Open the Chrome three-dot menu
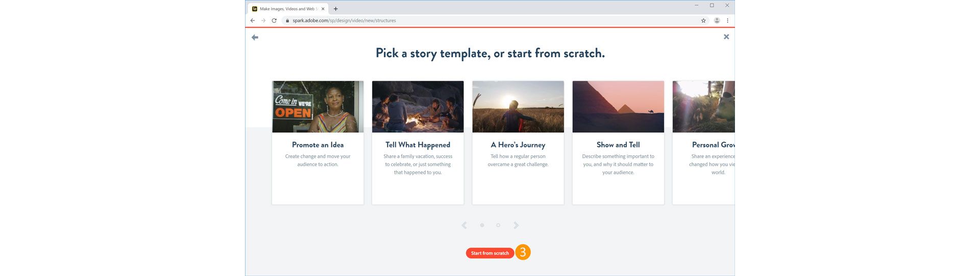980x276 pixels. [x=727, y=20]
